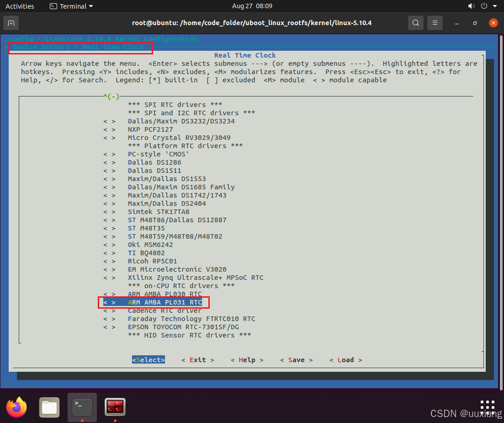
Task: Click the terminal window title path
Action: point(252,23)
